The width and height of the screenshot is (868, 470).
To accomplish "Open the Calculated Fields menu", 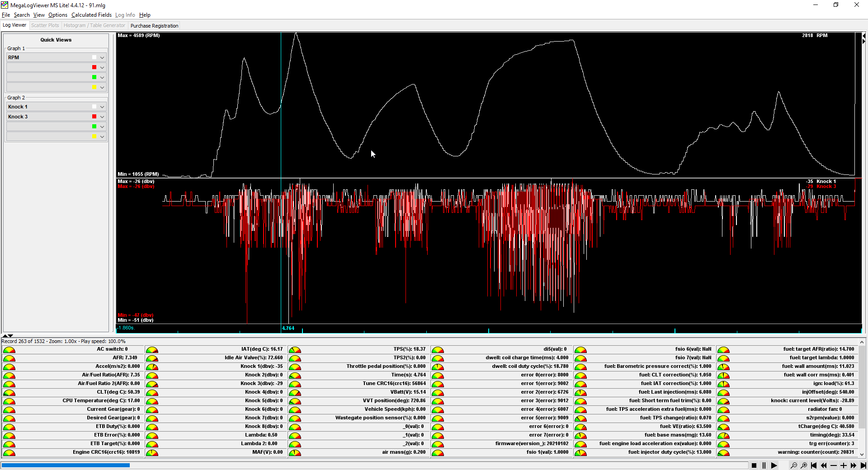I will 91,15.
